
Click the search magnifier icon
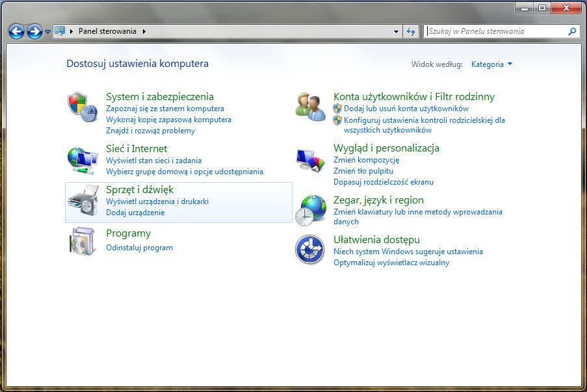(x=572, y=31)
